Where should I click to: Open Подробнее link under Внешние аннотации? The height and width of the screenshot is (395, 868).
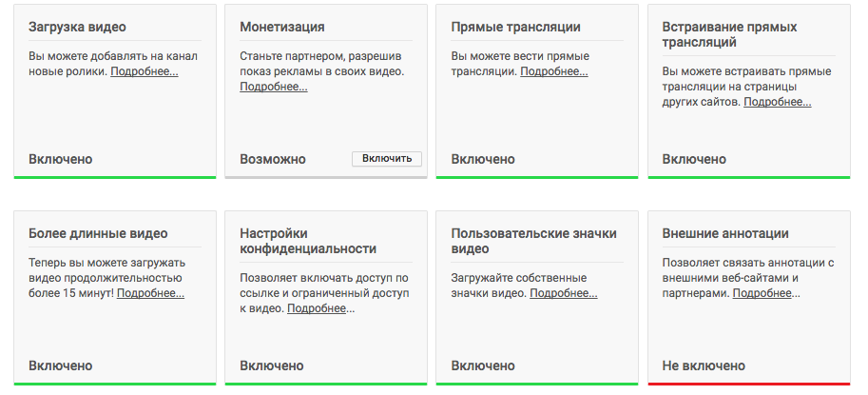[x=766, y=293]
